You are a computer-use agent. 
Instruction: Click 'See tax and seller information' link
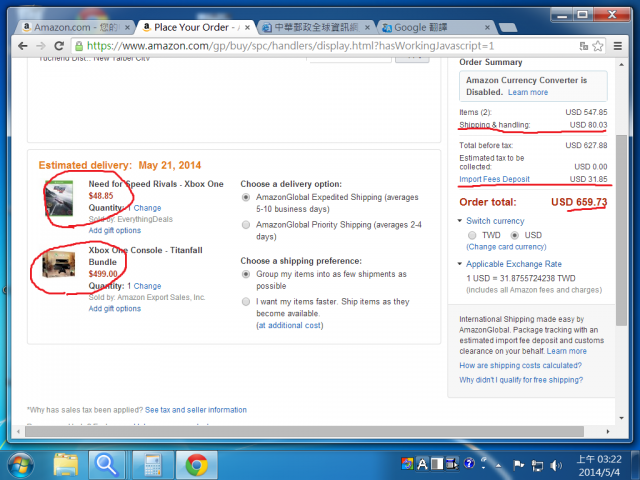point(196,410)
